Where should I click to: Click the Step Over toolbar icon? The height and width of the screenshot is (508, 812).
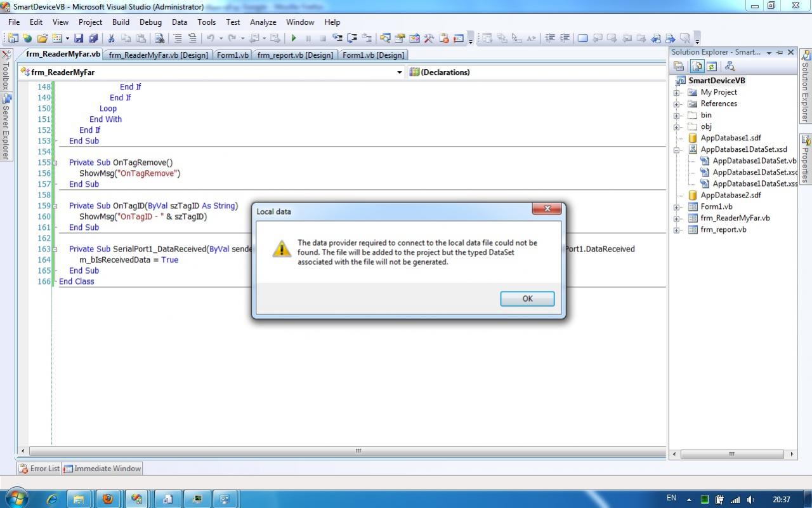pyautogui.click(x=352, y=38)
